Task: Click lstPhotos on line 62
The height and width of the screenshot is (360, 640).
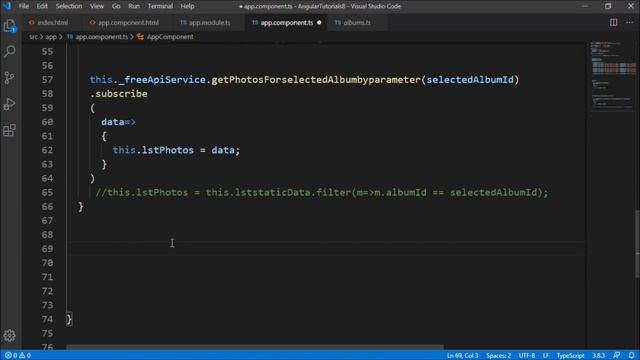Action: (x=168, y=150)
